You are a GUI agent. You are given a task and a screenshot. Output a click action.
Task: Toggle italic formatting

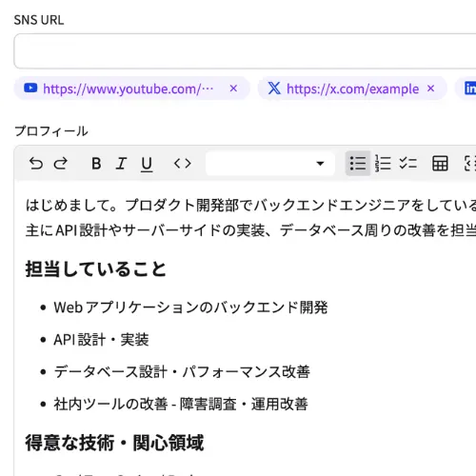click(121, 164)
